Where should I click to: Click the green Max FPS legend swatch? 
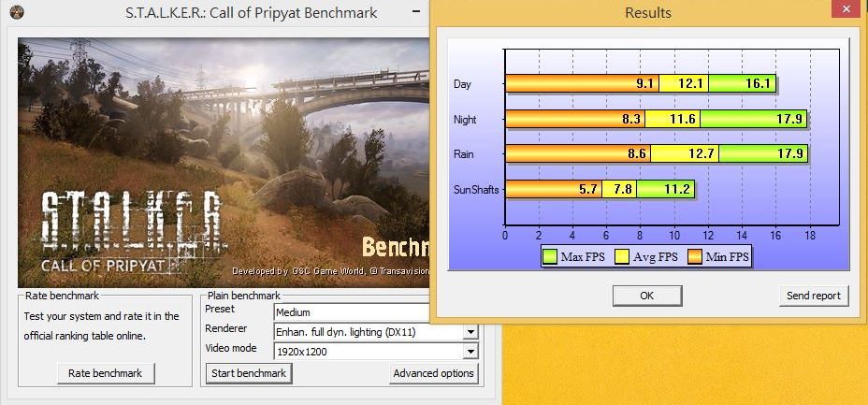550,256
